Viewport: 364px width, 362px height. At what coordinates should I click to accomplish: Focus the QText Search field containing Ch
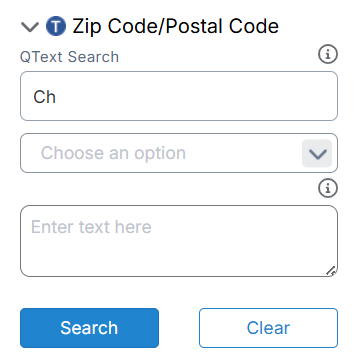[x=179, y=96]
